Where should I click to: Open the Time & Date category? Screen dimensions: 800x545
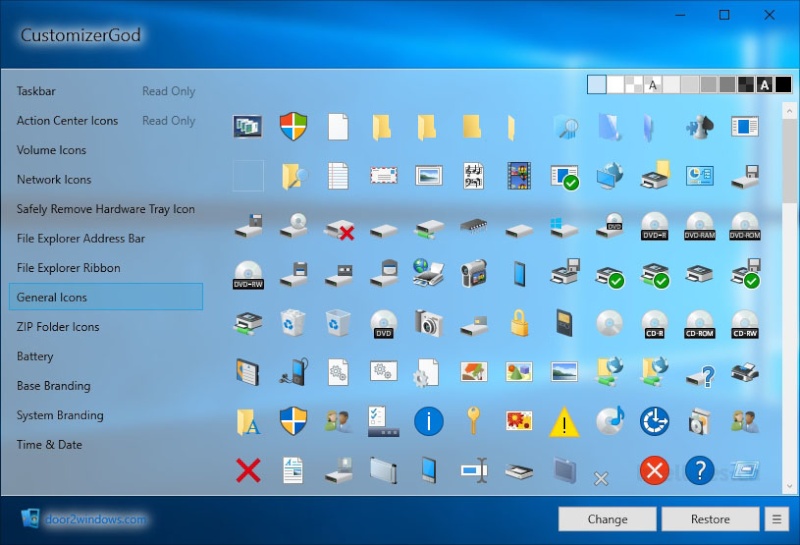coord(49,444)
